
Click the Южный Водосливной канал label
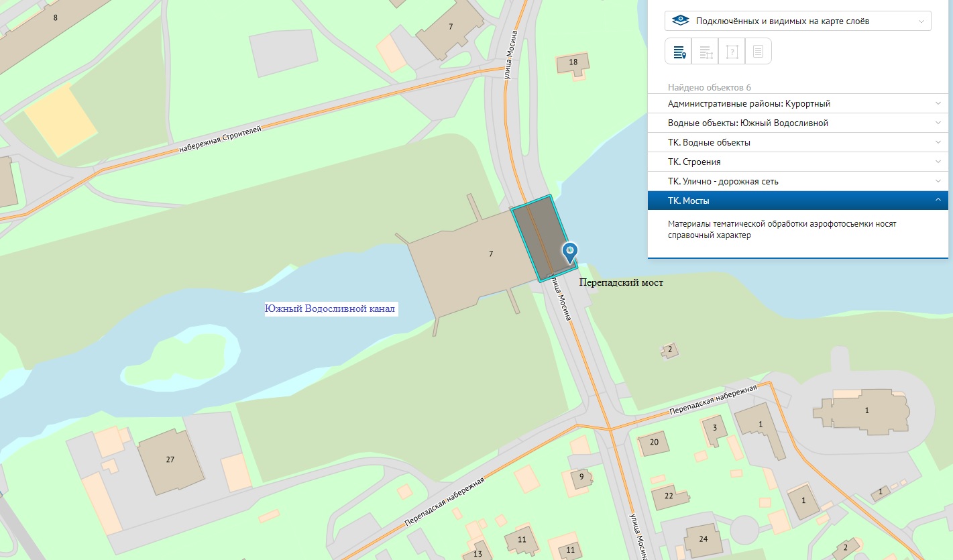331,309
